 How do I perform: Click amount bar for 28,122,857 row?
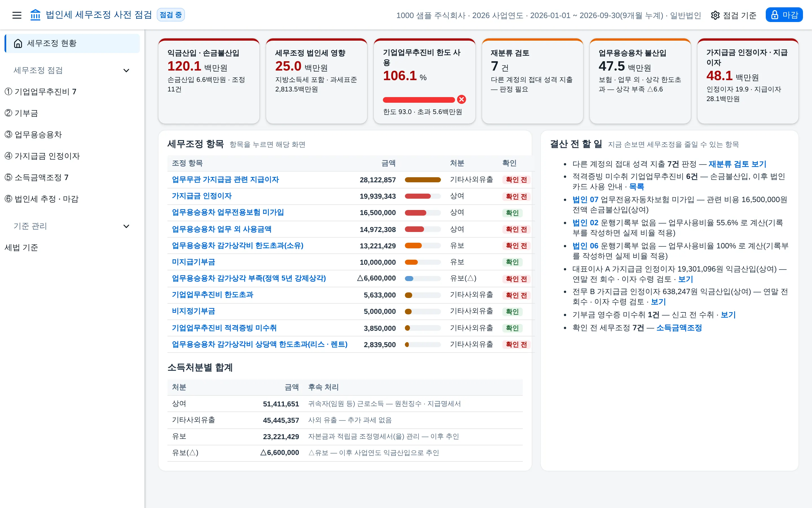point(422,180)
